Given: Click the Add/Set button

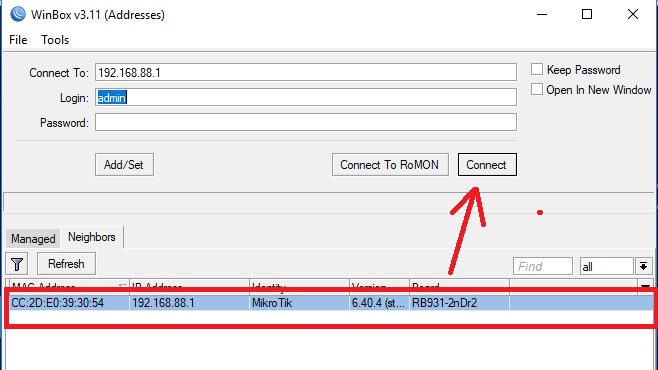Looking at the screenshot, I should coord(124,164).
